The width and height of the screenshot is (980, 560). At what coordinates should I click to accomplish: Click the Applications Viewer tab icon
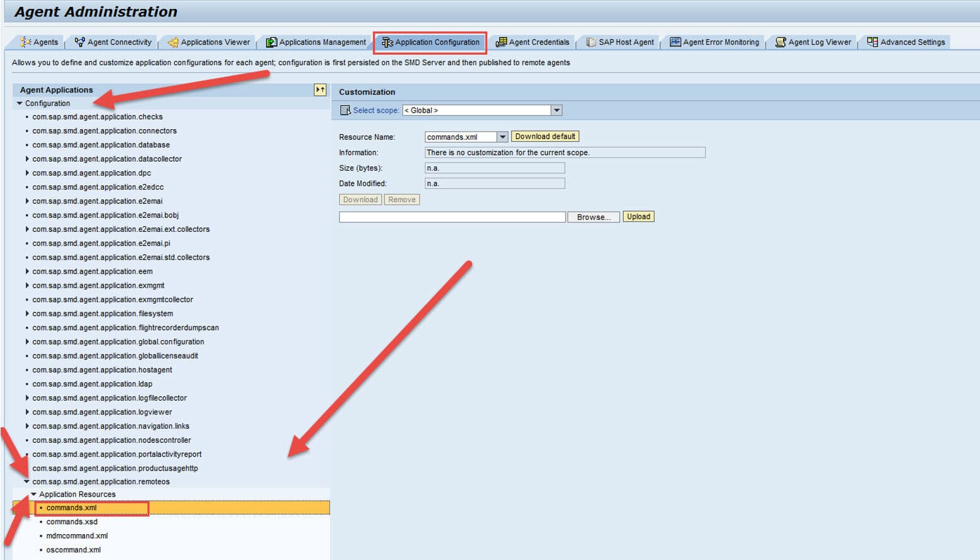click(x=173, y=42)
